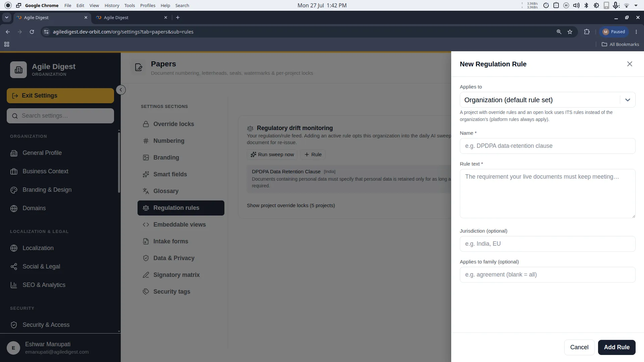The width and height of the screenshot is (644, 362).
Task: Close the New Regulation Rule panel
Action: click(630, 64)
